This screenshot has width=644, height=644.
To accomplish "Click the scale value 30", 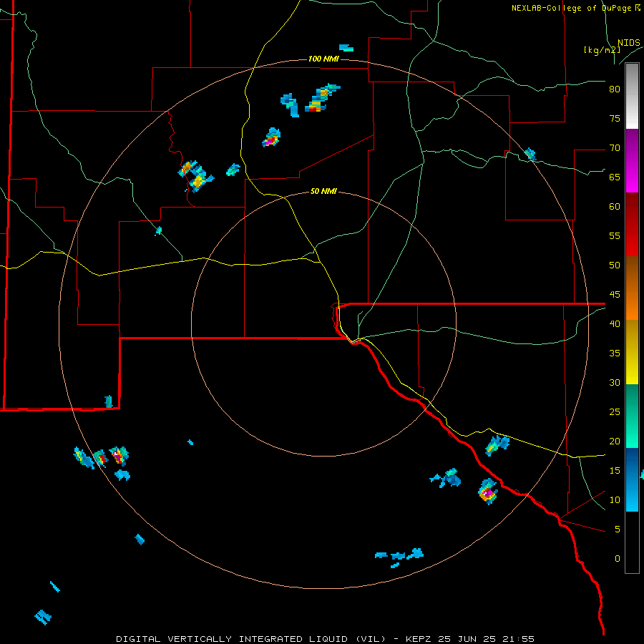I will click(615, 382).
